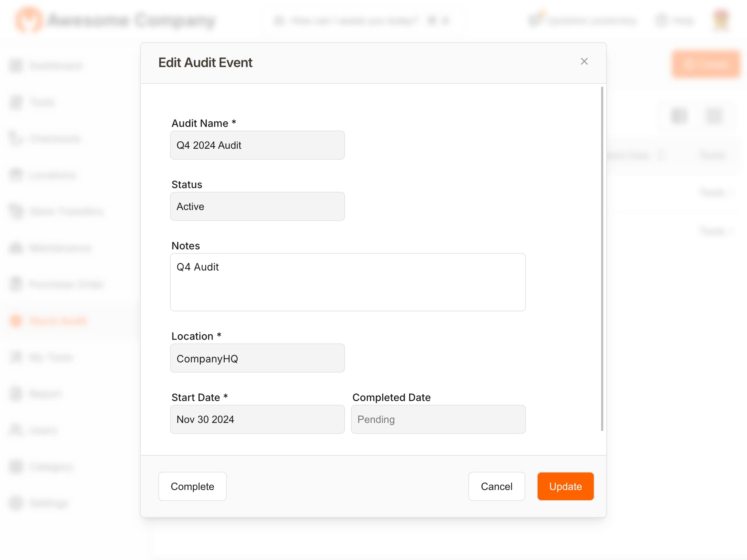Viewport: 747px width, 560px height.
Task: Click the Notes textarea to edit
Action: [x=348, y=282]
